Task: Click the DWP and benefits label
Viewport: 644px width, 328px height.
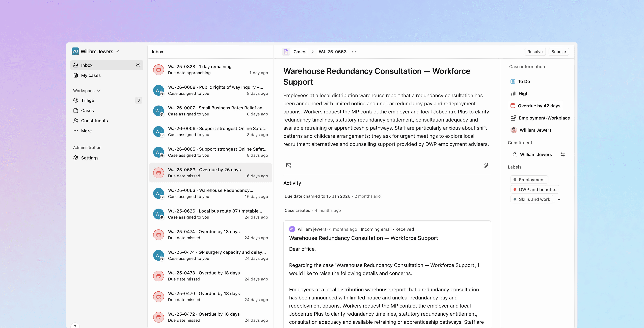Action: (535, 189)
